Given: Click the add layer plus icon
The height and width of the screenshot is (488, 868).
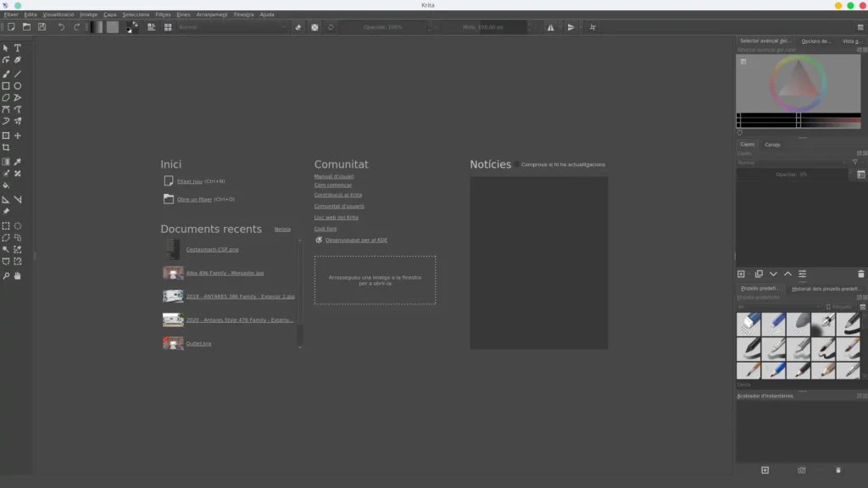Looking at the screenshot, I should click(x=741, y=274).
